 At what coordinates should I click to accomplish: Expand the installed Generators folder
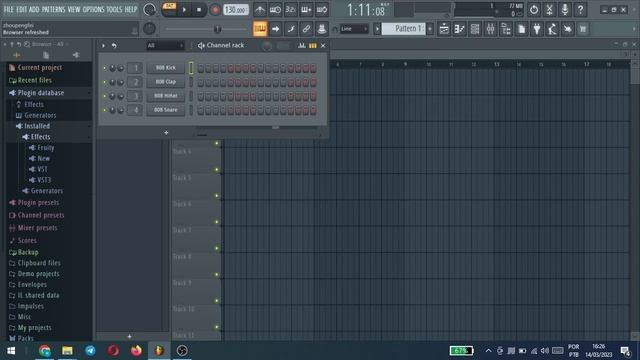(46, 191)
